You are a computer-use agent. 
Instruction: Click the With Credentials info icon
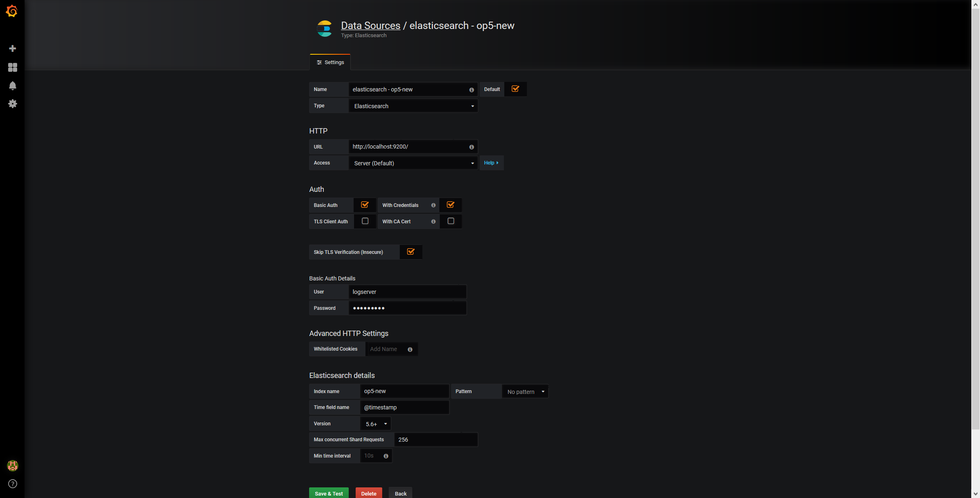[433, 205]
